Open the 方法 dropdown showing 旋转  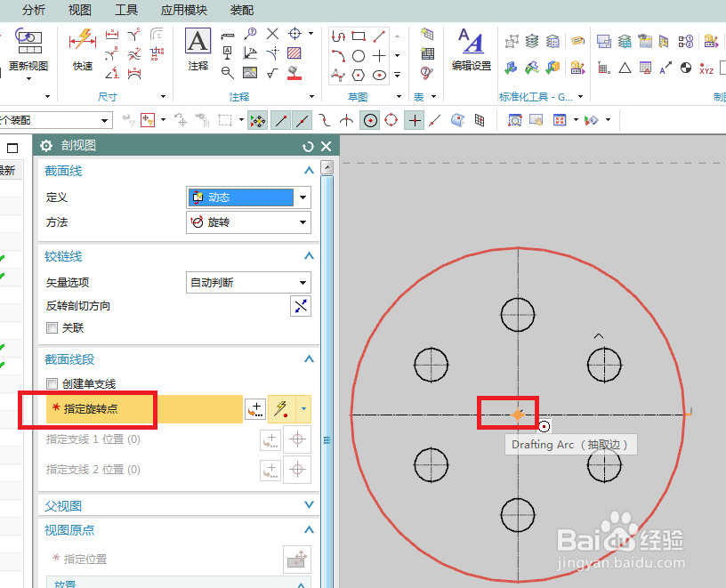tap(248, 222)
